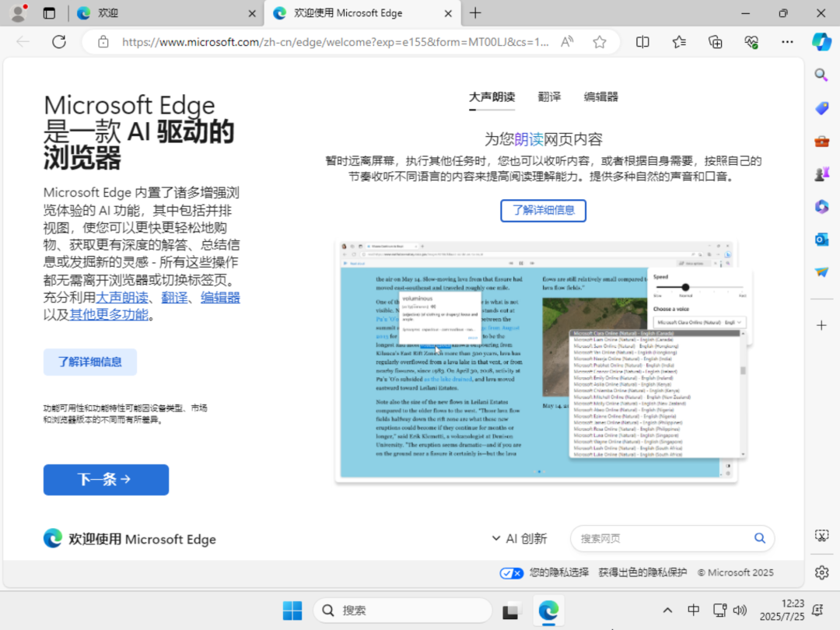Click the back navigation arrow
The width and height of the screenshot is (840, 630).
point(23,42)
